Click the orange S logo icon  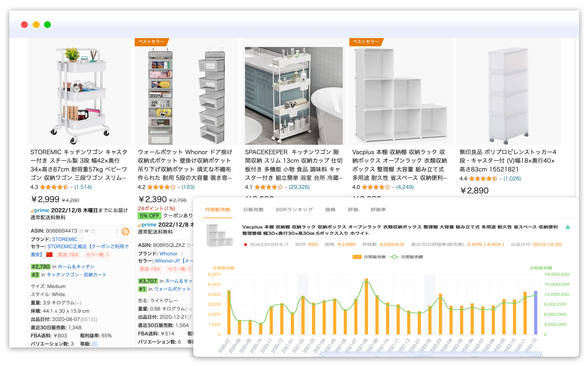(125, 231)
